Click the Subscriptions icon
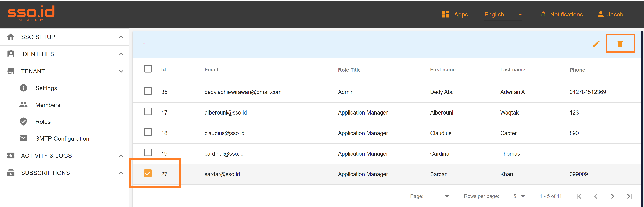This screenshot has width=644, height=207. [11, 173]
